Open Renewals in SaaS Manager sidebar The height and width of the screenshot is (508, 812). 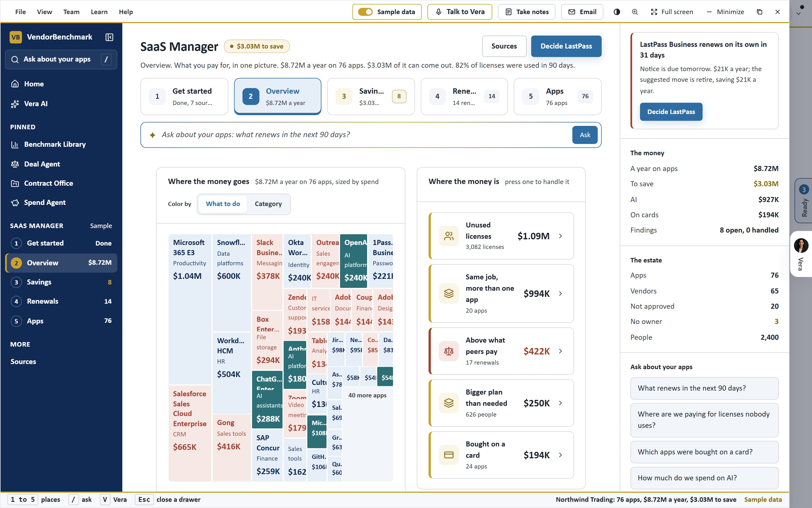point(61,301)
